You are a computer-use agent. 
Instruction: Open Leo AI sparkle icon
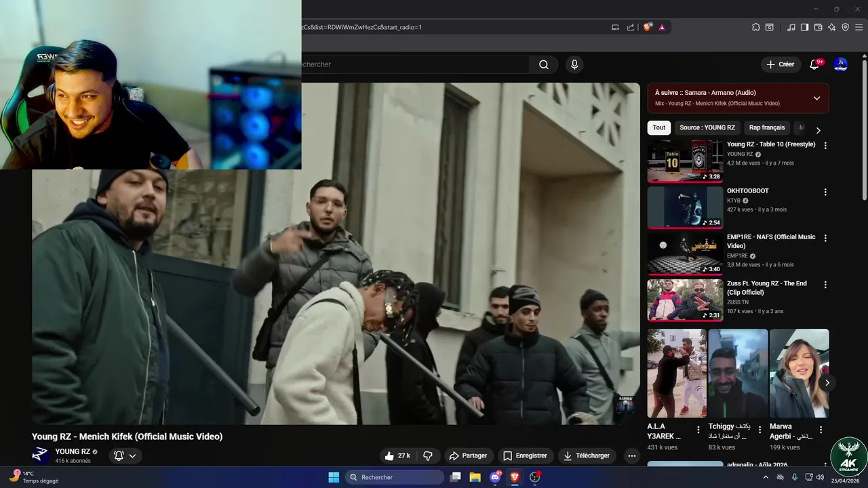coord(832,27)
